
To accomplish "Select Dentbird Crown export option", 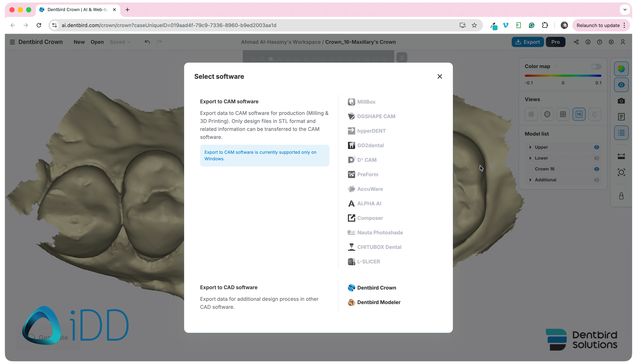I will (x=372, y=288).
